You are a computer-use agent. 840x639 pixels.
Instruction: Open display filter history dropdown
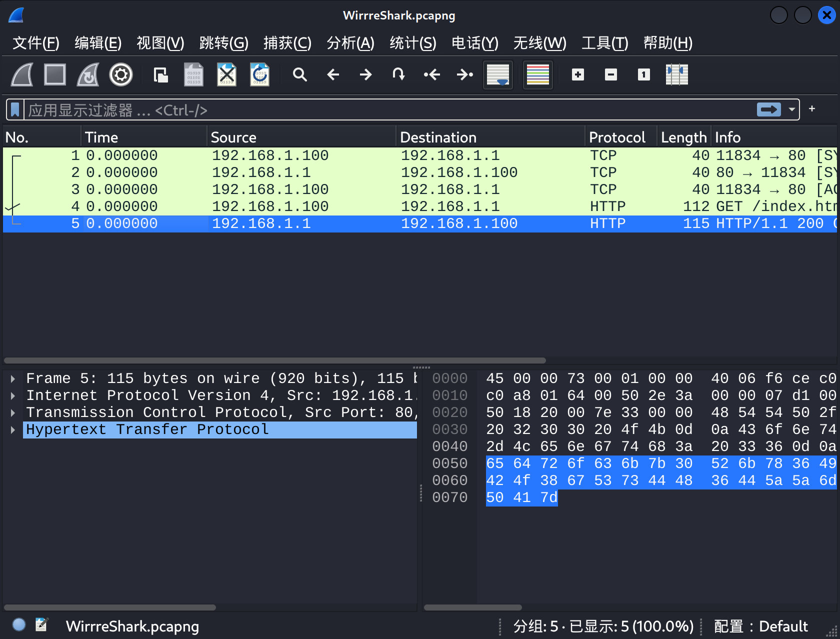[792, 109]
